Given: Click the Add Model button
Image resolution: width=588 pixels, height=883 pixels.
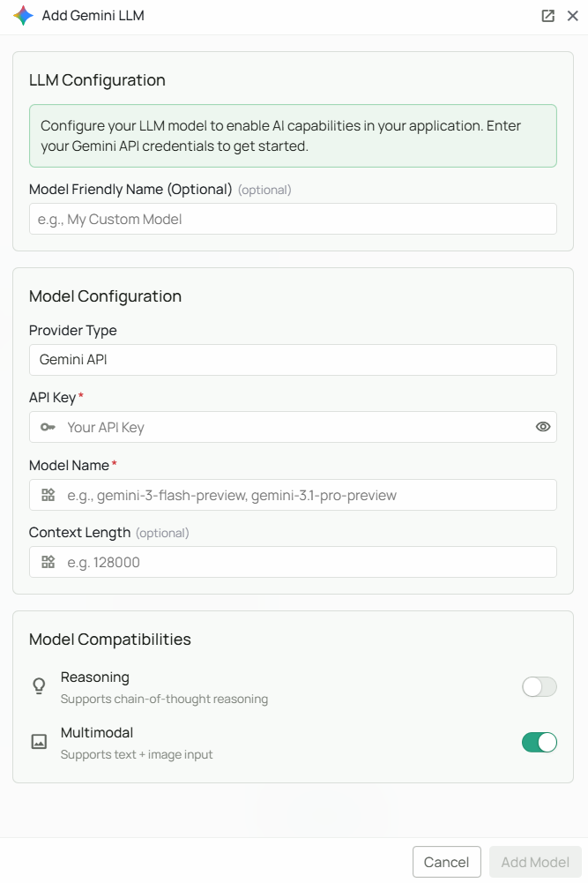Looking at the screenshot, I should click(x=535, y=862).
